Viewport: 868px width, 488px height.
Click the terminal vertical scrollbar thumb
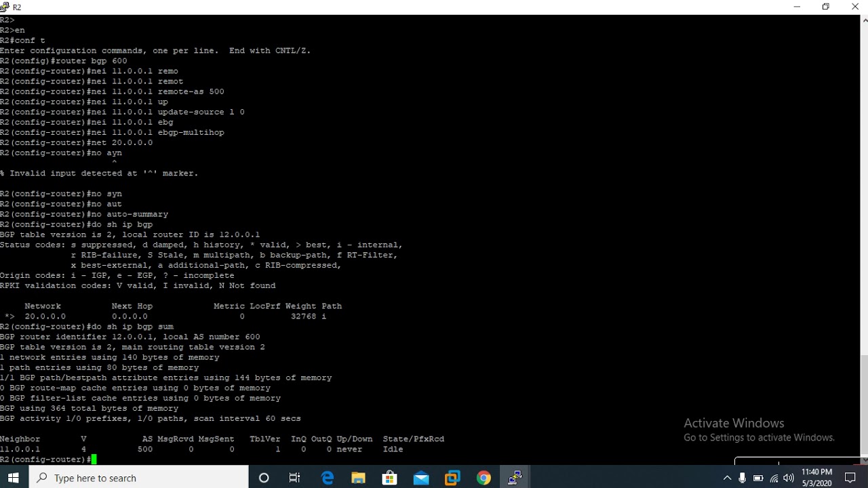864,403
